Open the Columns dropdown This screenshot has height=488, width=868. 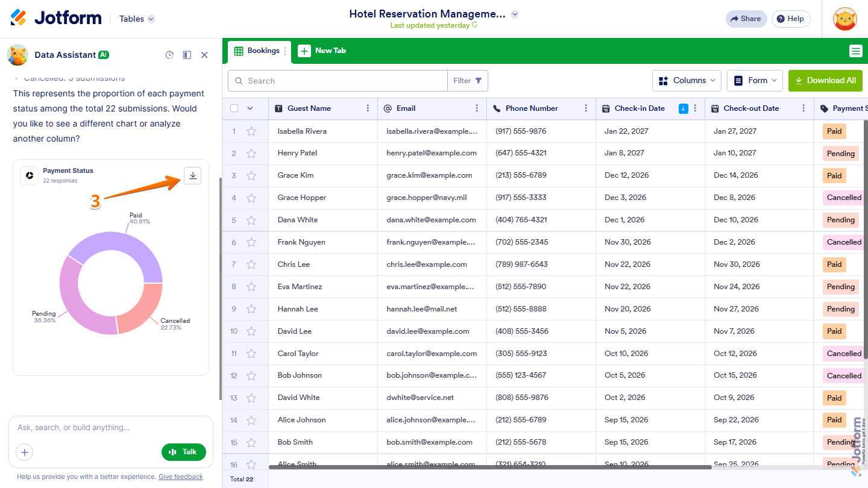(687, 81)
